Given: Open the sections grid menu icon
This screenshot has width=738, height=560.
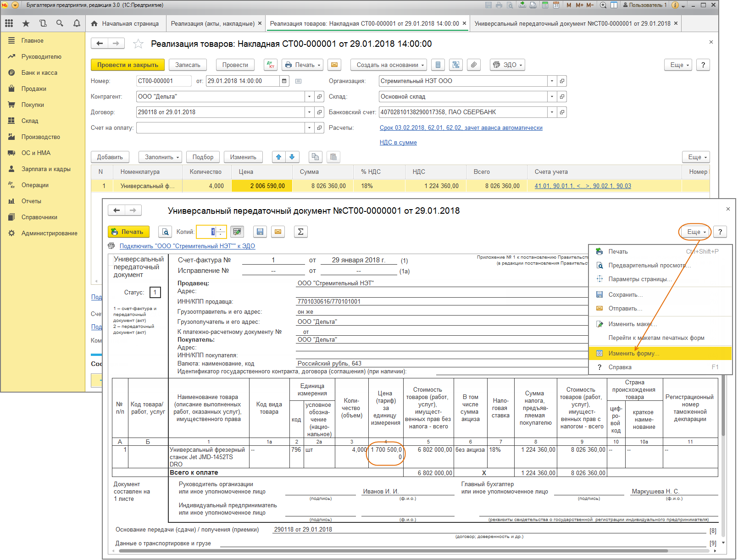Looking at the screenshot, I should (x=9, y=23).
